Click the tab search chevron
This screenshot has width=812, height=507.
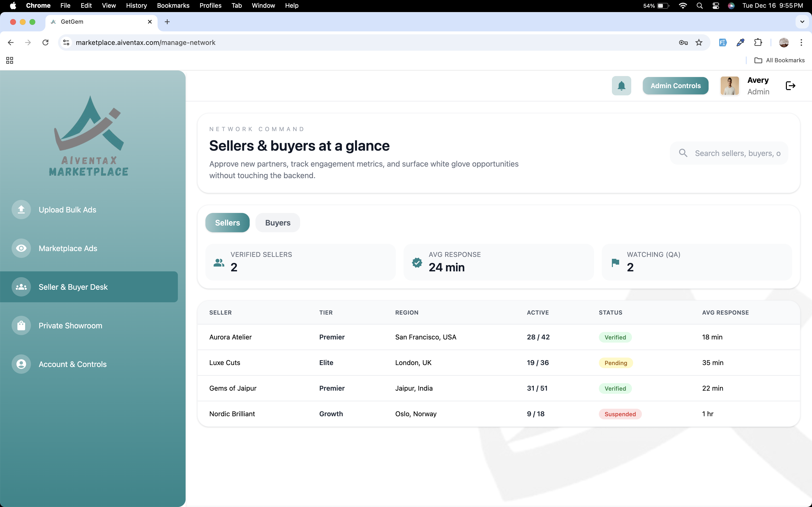802,22
